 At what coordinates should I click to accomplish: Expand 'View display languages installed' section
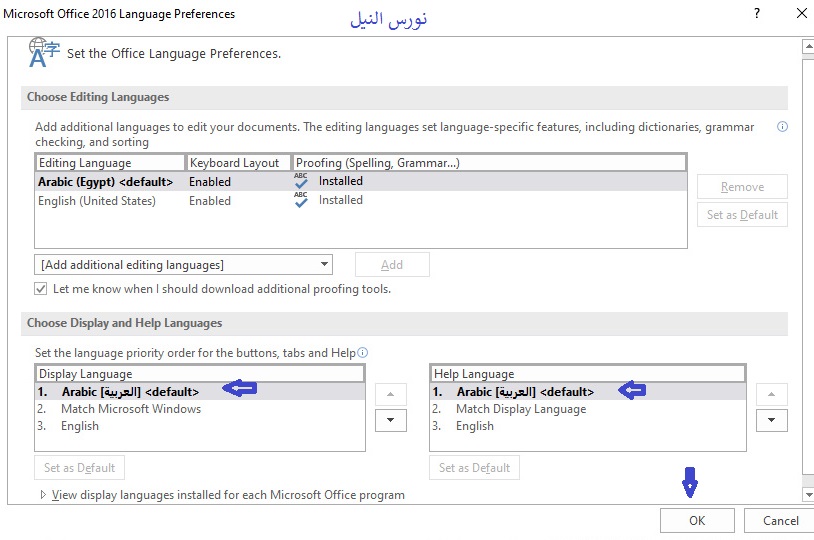point(43,495)
